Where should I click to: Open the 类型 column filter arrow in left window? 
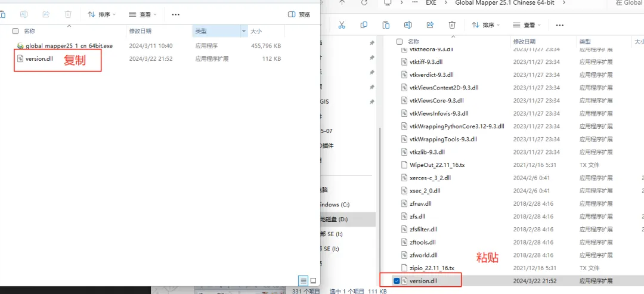pos(244,31)
